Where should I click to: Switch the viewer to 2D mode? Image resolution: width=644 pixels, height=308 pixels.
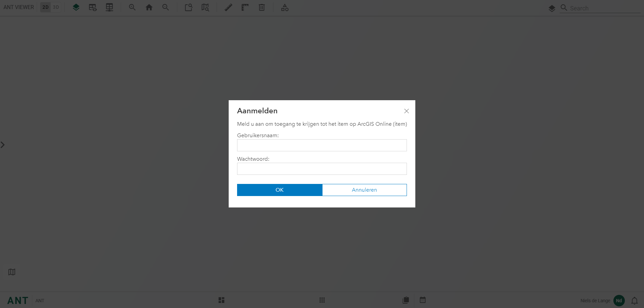coord(45,7)
